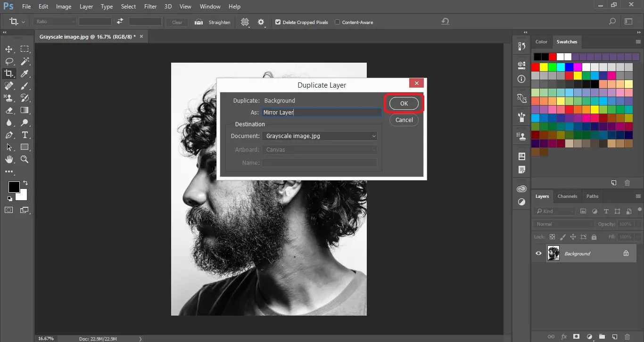The width and height of the screenshot is (644, 342).
Task: Open the layer blend mode Normal dropdown
Action: [564, 224]
